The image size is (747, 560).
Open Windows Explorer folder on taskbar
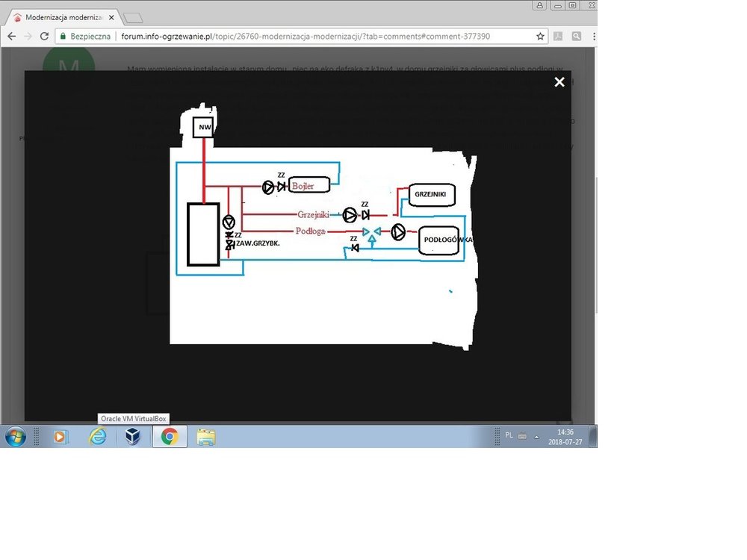pyautogui.click(x=205, y=437)
